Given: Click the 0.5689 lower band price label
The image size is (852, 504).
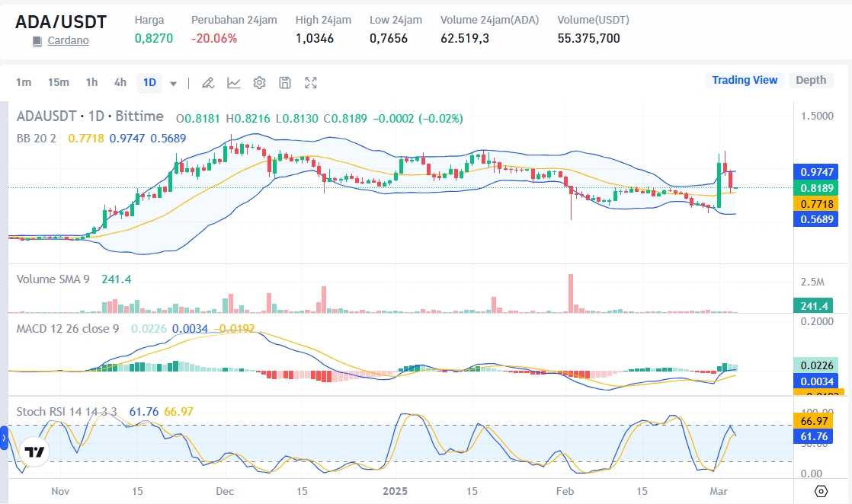Looking at the screenshot, I should click(815, 219).
